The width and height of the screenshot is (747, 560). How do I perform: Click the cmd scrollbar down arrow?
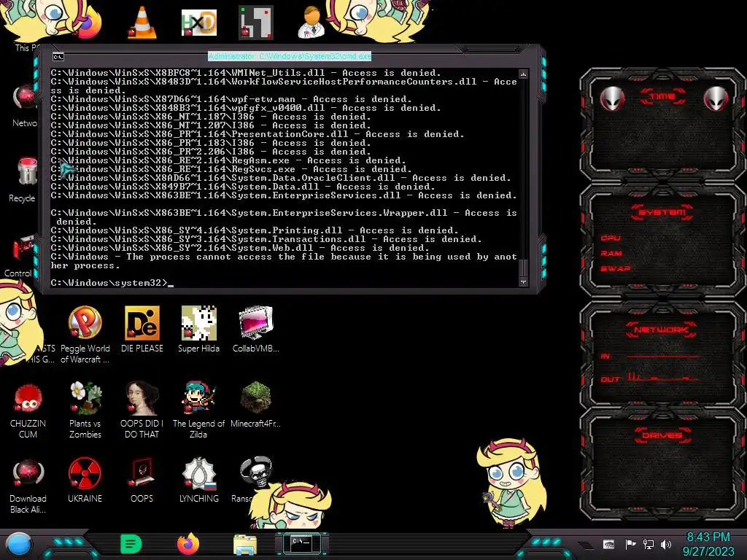click(x=523, y=282)
